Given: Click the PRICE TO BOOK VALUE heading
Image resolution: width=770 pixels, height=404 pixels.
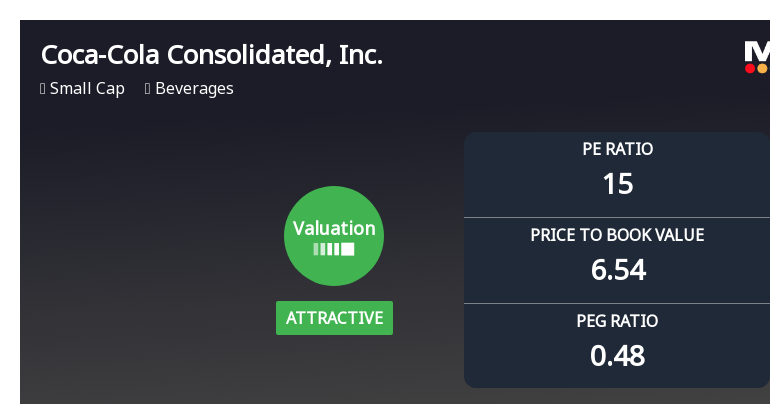Looking at the screenshot, I should click(617, 236).
